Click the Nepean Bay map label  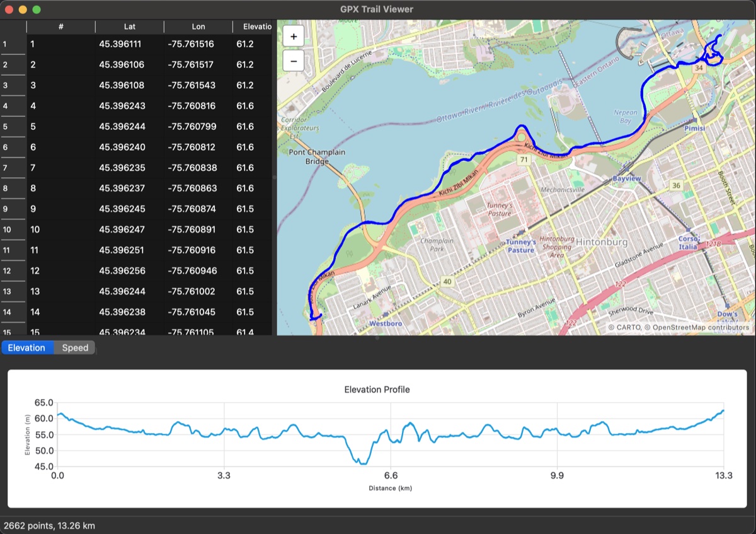click(625, 117)
